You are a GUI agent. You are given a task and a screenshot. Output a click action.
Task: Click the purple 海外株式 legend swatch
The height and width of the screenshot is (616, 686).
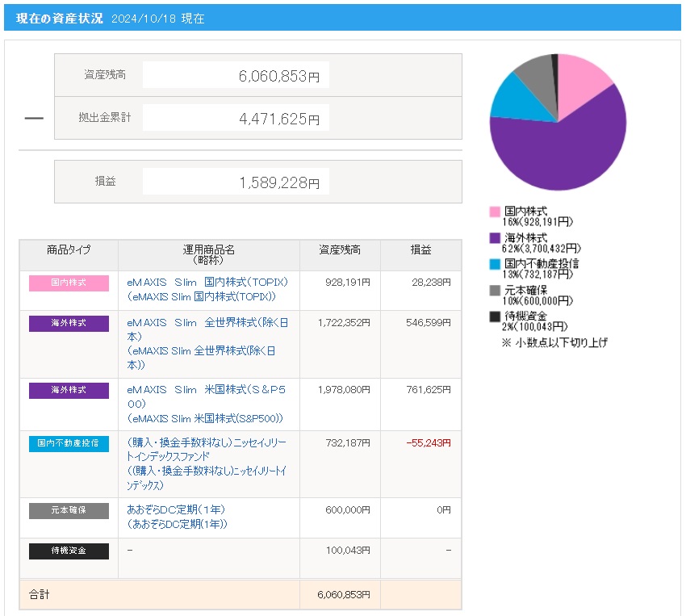(x=495, y=238)
